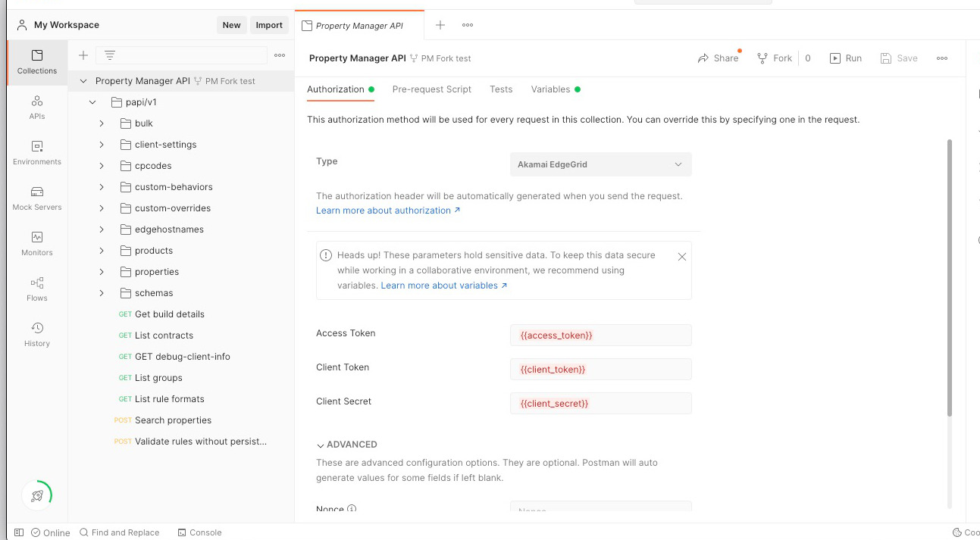Open the Flows section
The image size is (980, 540).
point(37,289)
